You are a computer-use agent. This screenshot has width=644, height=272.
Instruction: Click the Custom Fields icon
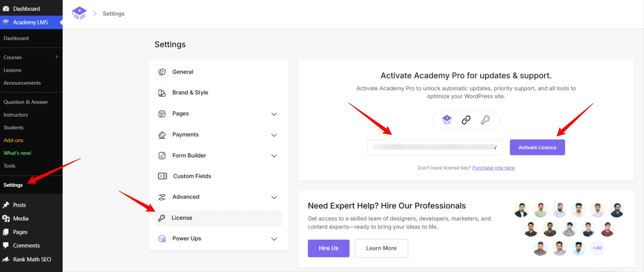162,176
